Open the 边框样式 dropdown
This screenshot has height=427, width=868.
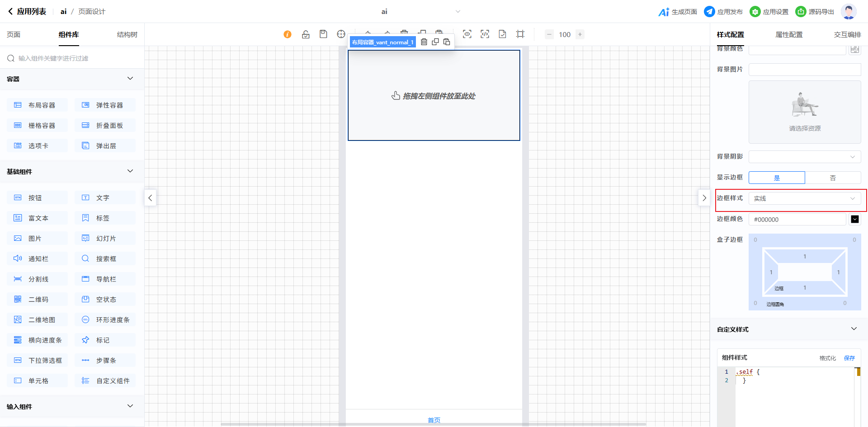[805, 198]
